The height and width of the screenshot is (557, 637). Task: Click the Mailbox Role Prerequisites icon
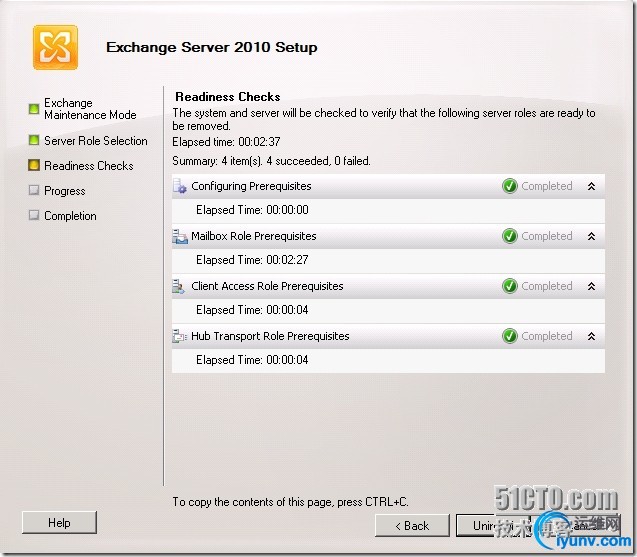(180, 236)
